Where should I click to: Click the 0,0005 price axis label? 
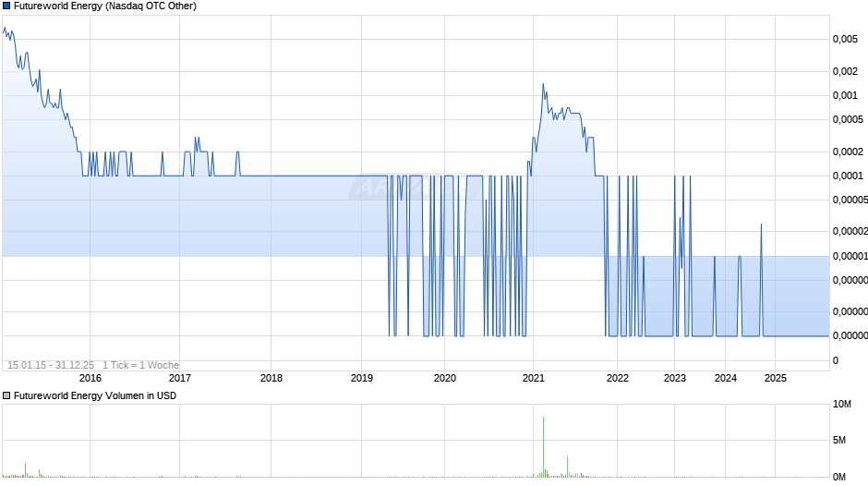pyautogui.click(x=848, y=120)
